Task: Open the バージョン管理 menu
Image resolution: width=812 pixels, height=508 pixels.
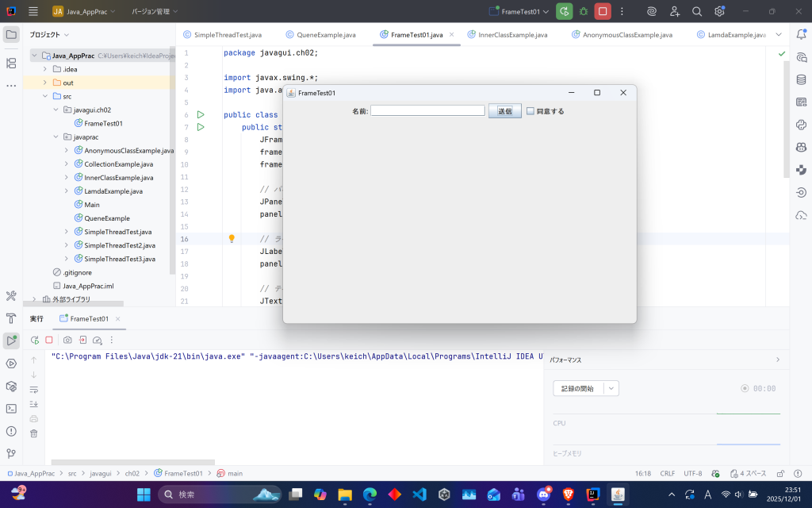Action: click(154, 12)
